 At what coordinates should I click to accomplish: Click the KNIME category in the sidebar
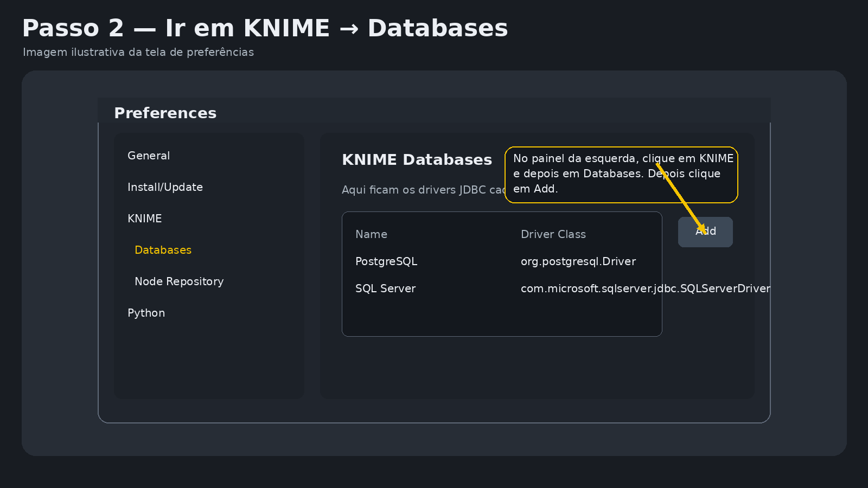tap(144, 219)
